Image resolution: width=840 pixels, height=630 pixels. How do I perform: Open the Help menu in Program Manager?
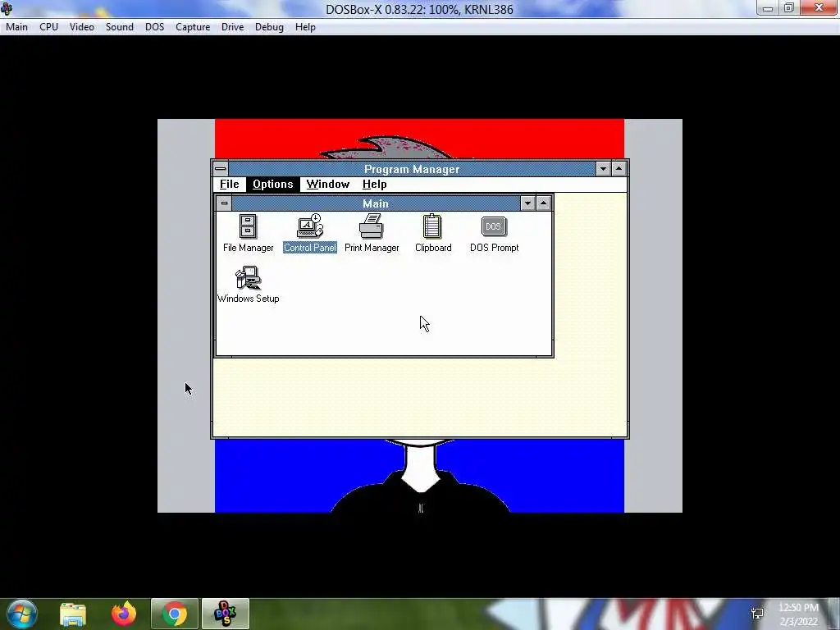374,185
